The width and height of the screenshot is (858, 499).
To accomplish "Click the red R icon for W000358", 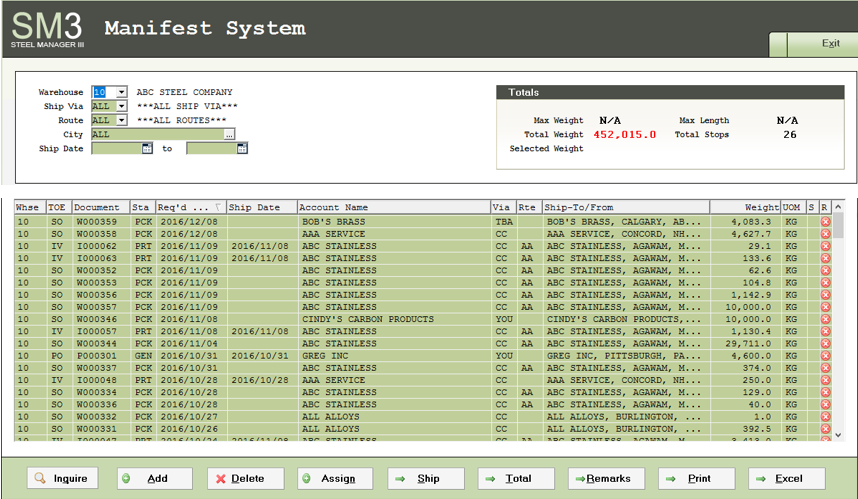I will tap(825, 234).
